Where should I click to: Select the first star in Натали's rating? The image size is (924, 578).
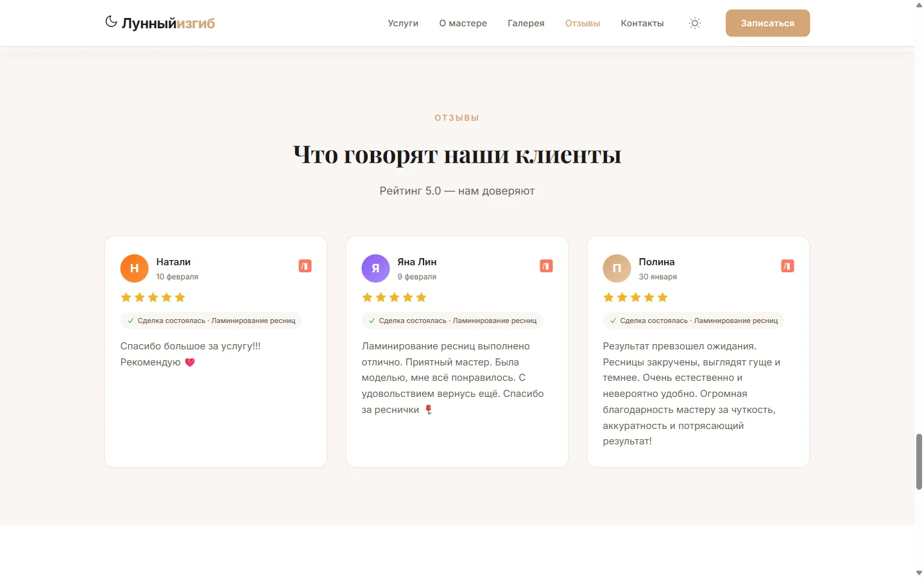125,297
